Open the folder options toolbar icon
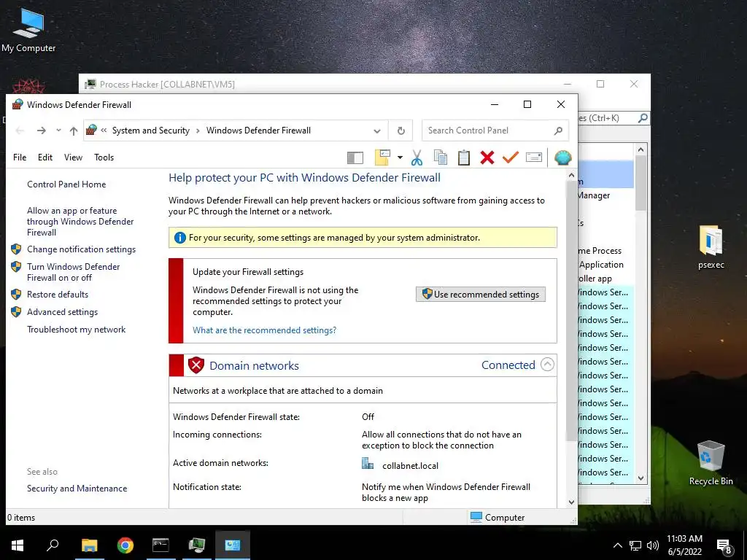This screenshot has height=560, width=747. tap(382, 157)
